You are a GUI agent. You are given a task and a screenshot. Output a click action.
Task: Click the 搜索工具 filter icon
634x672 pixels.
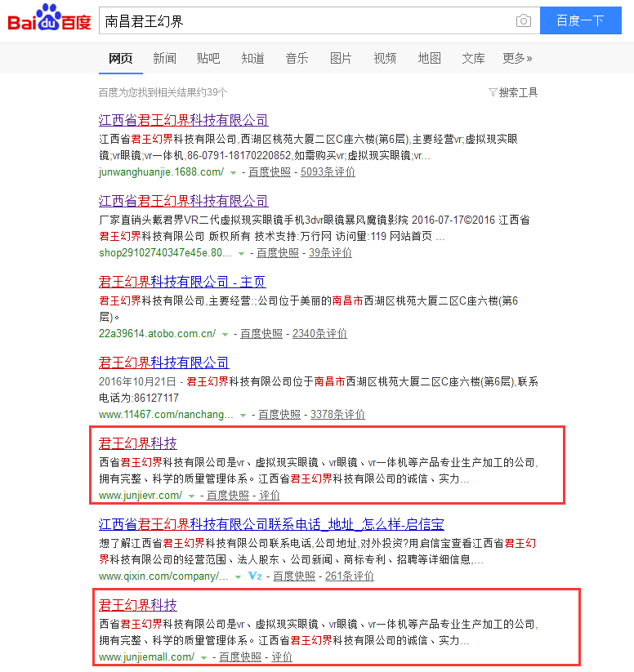coord(493,92)
